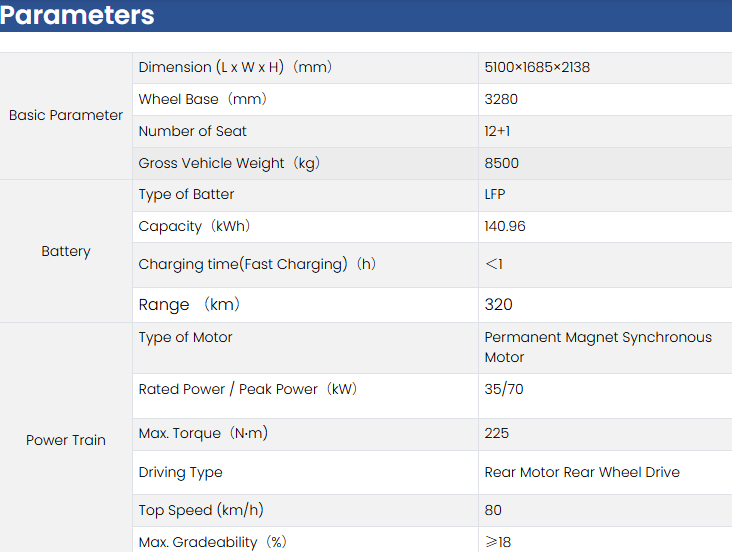The image size is (732, 552).
Task: Select the 12+1 seat value
Action: 498,132
